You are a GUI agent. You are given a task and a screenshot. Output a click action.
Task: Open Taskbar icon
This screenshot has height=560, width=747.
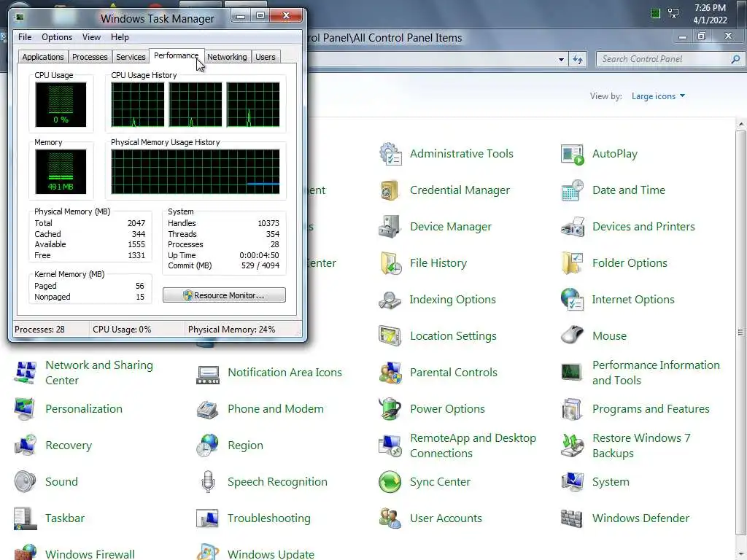pos(26,518)
